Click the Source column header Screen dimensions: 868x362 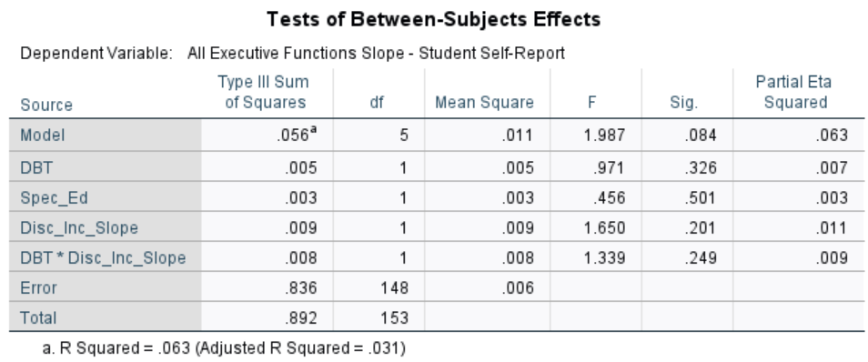pos(46,105)
